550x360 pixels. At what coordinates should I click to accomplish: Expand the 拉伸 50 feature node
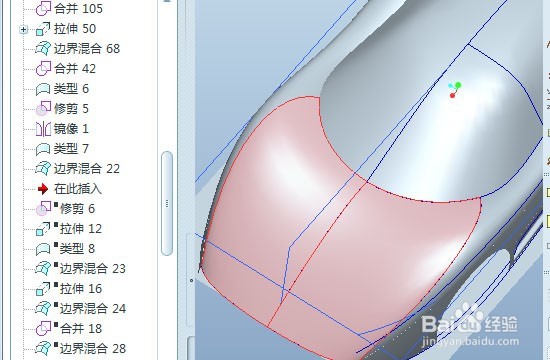pos(24,29)
